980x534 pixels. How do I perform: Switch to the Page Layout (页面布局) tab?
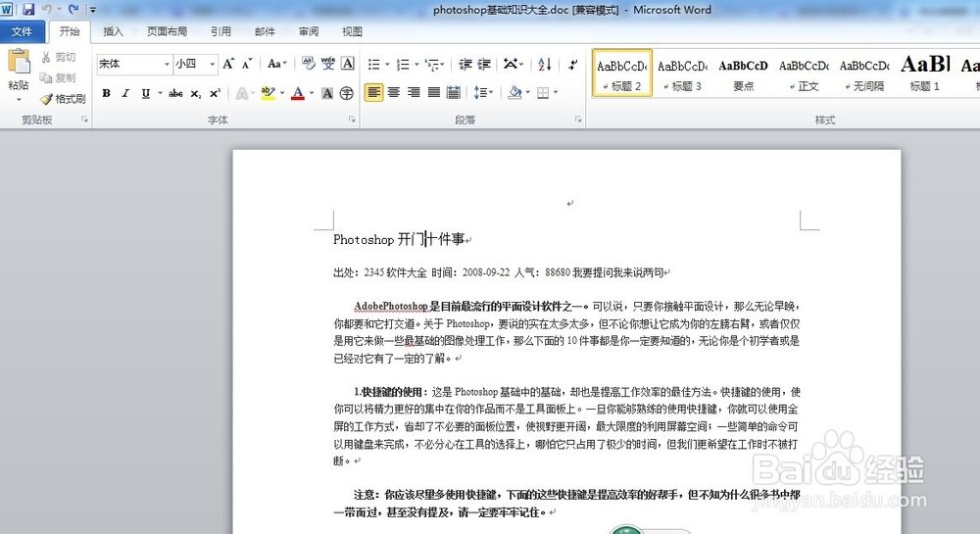tap(167, 32)
